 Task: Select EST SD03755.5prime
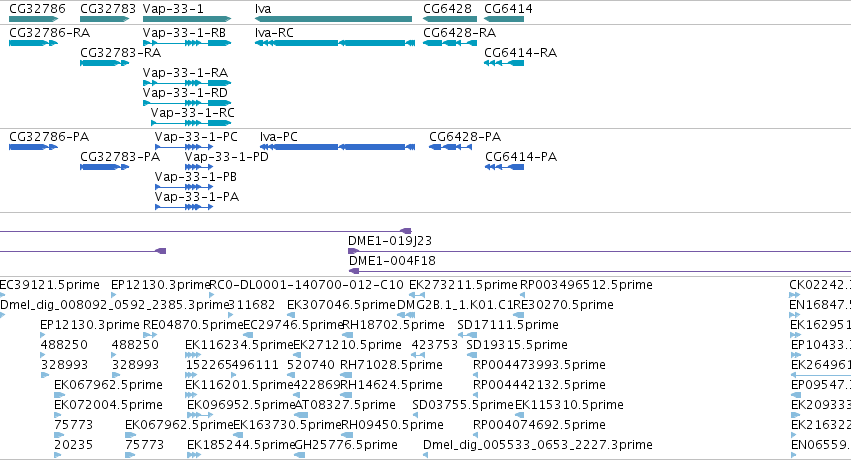point(415,416)
